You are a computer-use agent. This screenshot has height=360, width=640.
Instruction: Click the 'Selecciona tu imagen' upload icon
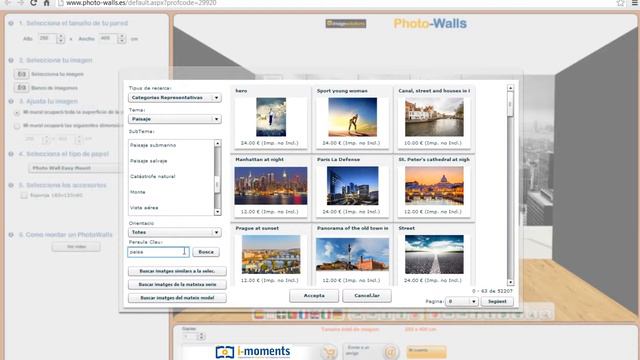coord(22,74)
